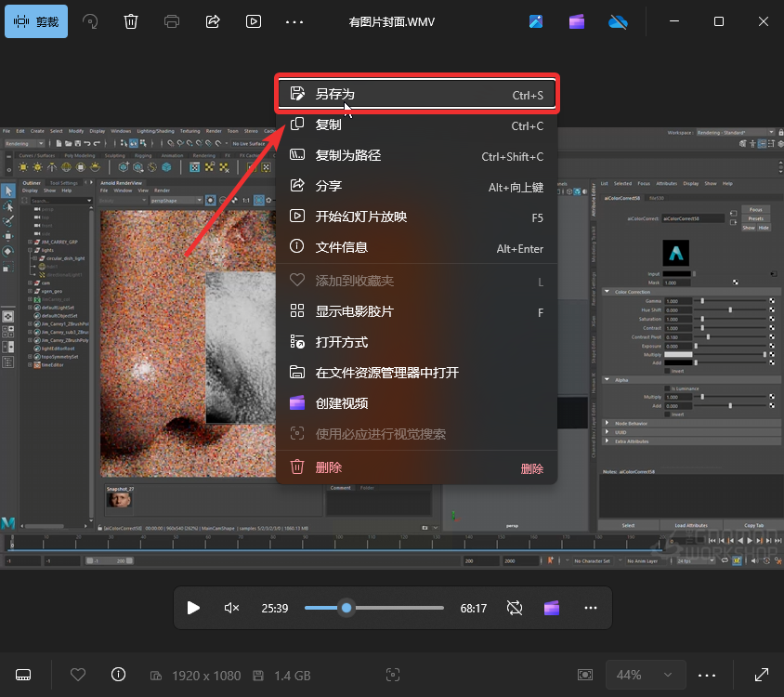Expand the more options menu in top toolbar

(294, 21)
